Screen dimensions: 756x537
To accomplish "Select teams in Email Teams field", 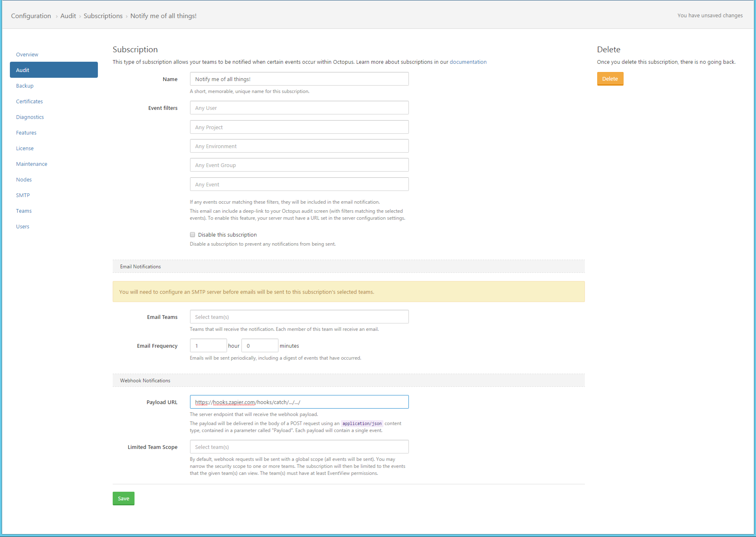I will pos(299,317).
